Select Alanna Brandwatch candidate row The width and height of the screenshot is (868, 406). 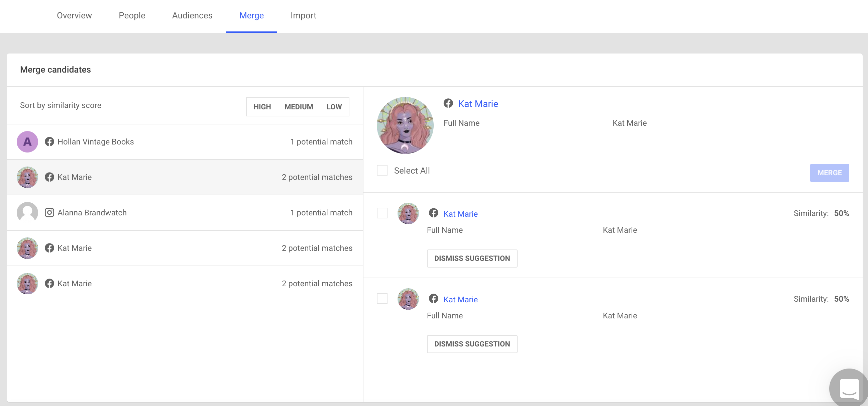(185, 213)
